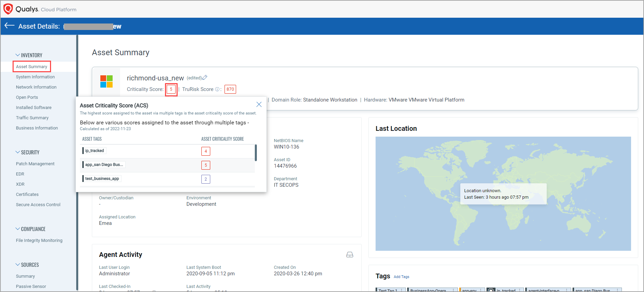
Task: Select Asset Summary in the sidebar
Action: coord(32,66)
